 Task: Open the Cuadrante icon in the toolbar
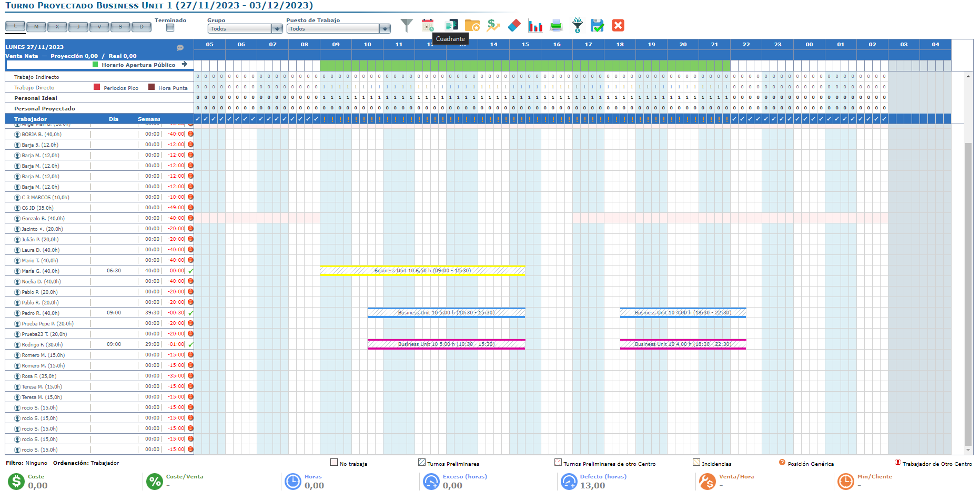coord(451,25)
